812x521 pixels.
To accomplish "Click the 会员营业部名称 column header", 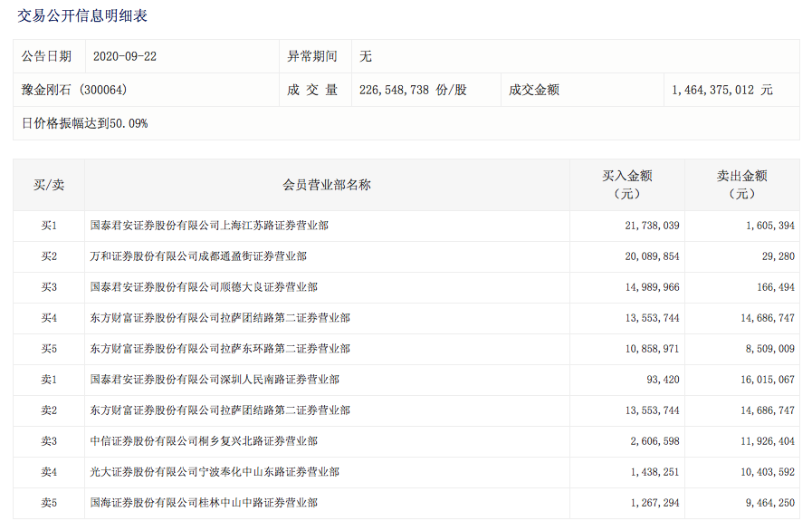I will [327, 185].
